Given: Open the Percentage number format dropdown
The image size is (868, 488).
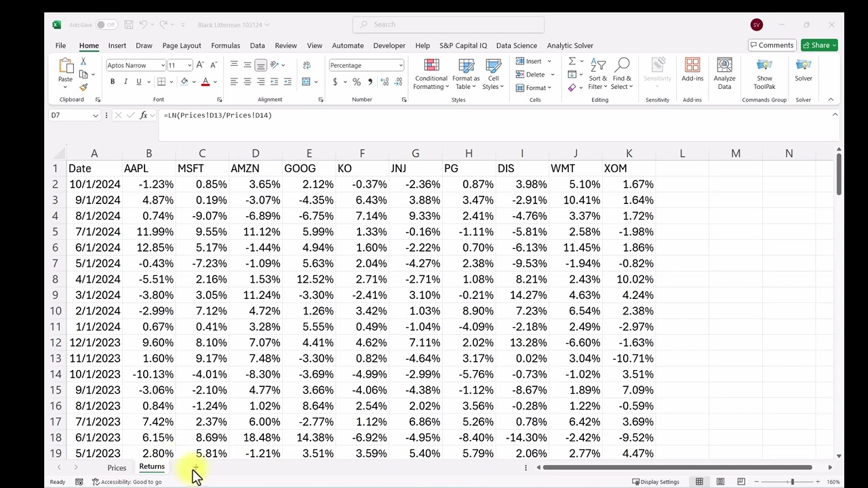Looking at the screenshot, I should pos(401,66).
